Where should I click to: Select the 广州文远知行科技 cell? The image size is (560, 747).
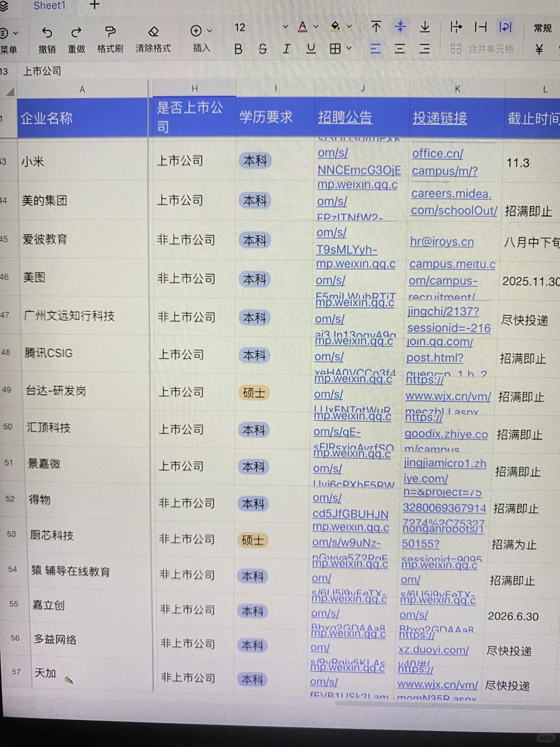[x=86, y=315]
